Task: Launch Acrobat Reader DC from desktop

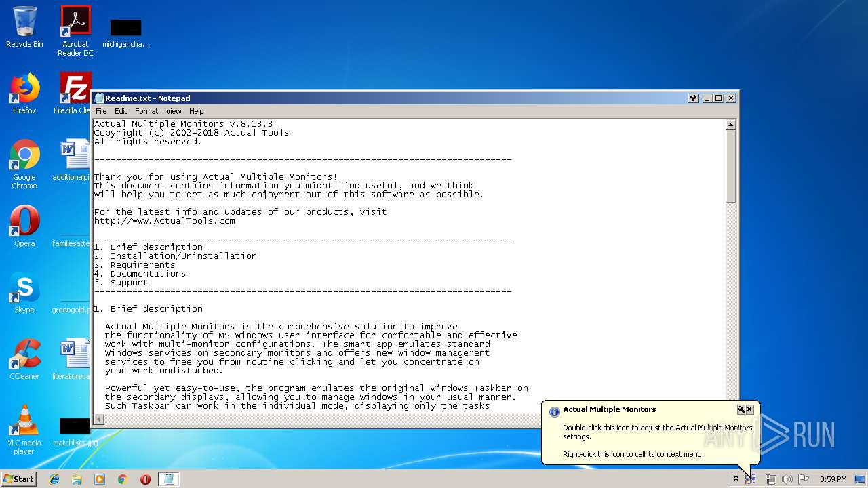Action: pos(75,31)
